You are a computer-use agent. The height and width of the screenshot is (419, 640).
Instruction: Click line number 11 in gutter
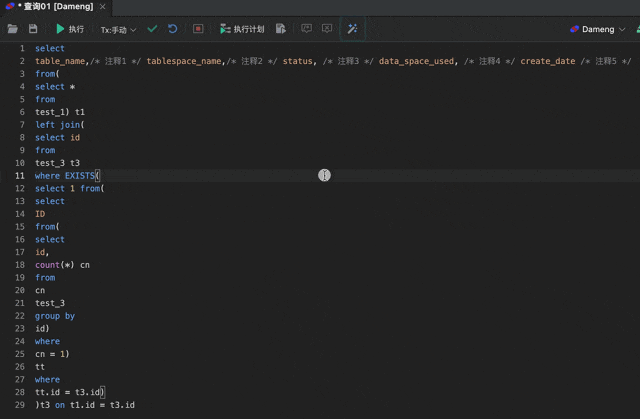coord(20,176)
